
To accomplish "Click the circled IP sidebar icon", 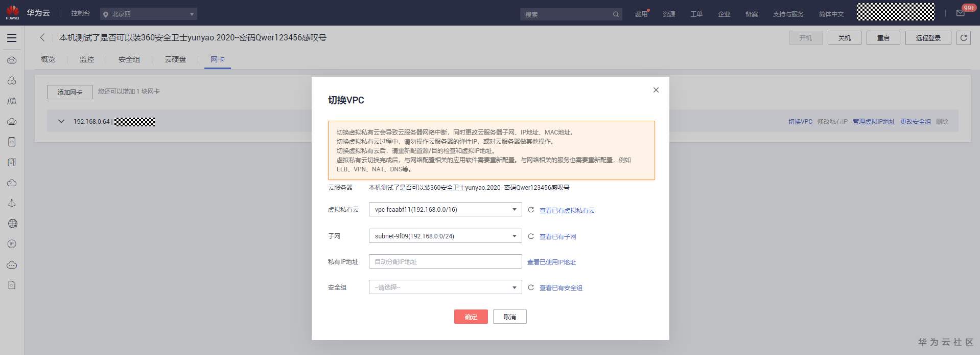I will [12, 244].
